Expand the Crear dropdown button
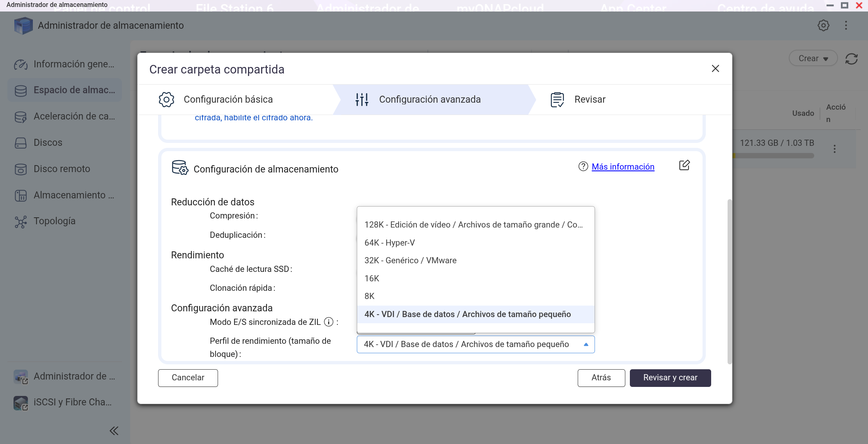The image size is (868, 444). click(x=813, y=58)
